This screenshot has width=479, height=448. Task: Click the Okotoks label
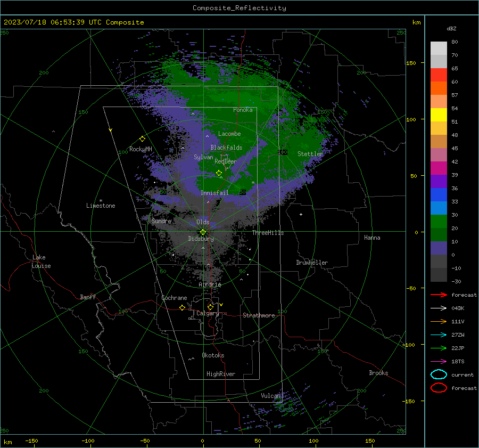click(213, 355)
